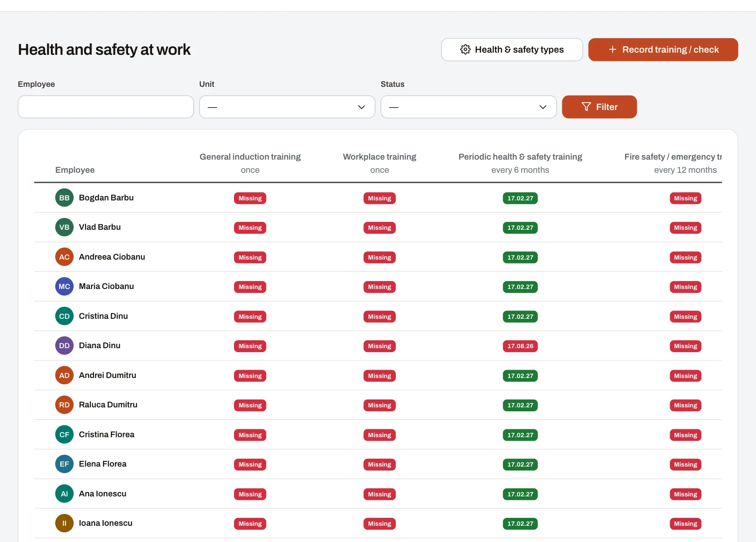Click Andreea Ciobanu's AC avatar
The height and width of the screenshot is (542, 756).
click(x=64, y=257)
